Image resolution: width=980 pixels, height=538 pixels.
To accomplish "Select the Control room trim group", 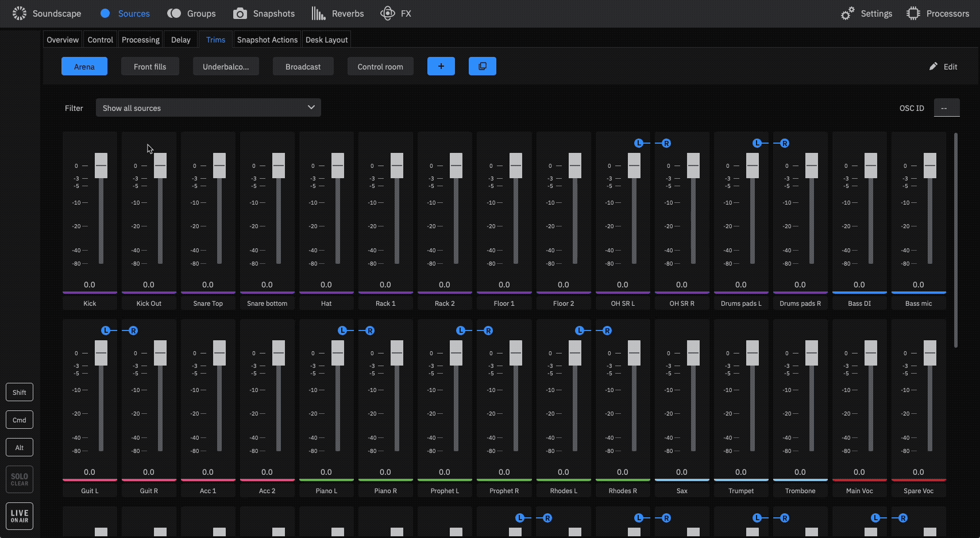I will pos(380,66).
